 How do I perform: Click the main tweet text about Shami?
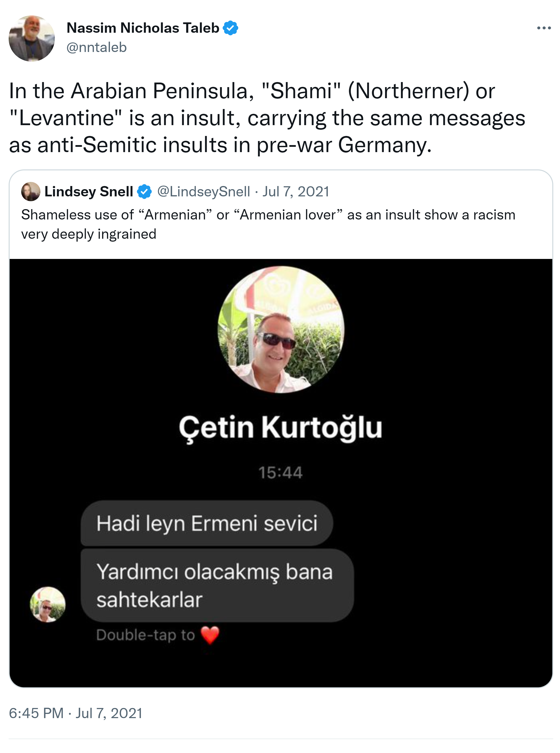267,118
